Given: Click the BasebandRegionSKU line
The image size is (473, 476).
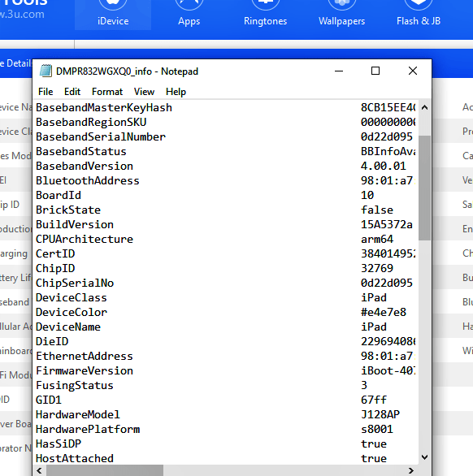Looking at the screenshot, I should coord(225,122).
